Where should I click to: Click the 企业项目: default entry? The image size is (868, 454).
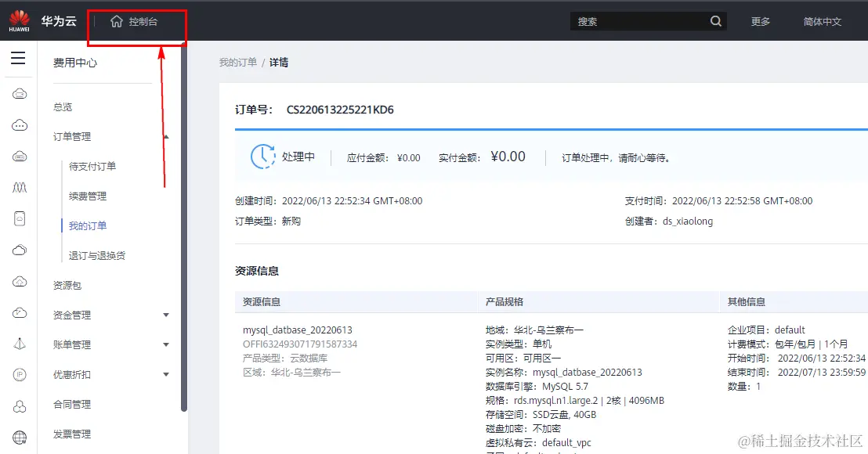click(x=766, y=330)
